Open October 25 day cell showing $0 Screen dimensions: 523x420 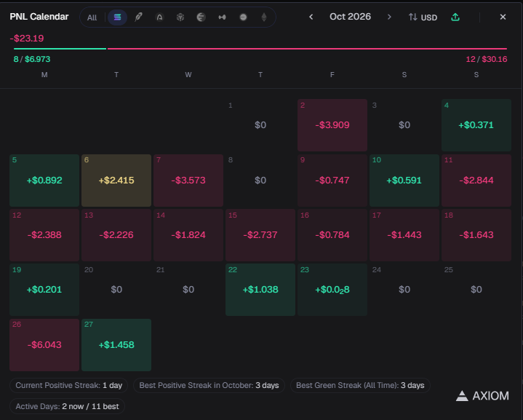click(x=476, y=290)
